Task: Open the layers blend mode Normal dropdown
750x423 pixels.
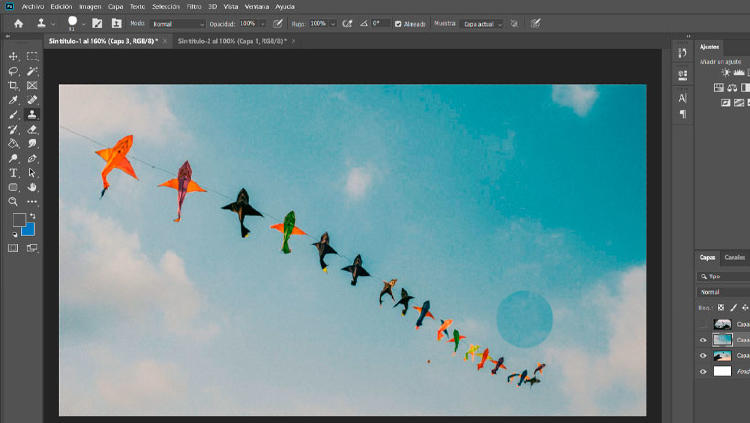Action: point(723,292)
